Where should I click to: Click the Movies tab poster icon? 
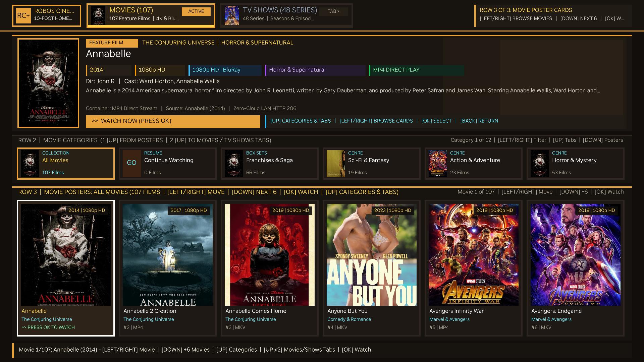pos(98,15)
